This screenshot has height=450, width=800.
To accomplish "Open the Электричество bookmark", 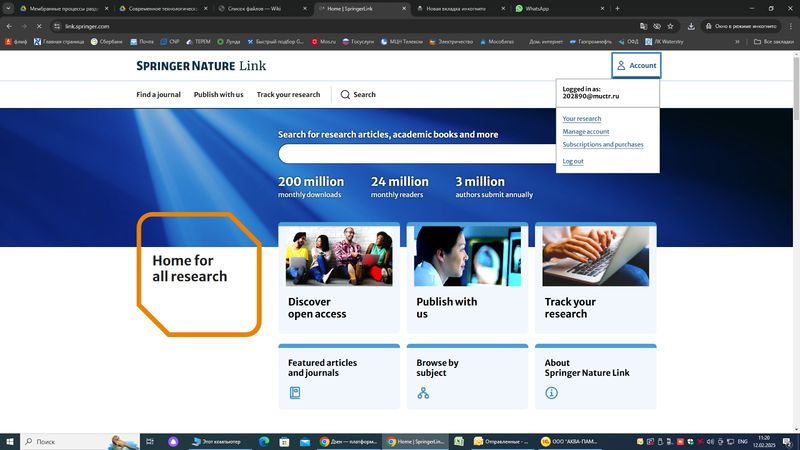I will pyautogui.click(x=451, y=42).
